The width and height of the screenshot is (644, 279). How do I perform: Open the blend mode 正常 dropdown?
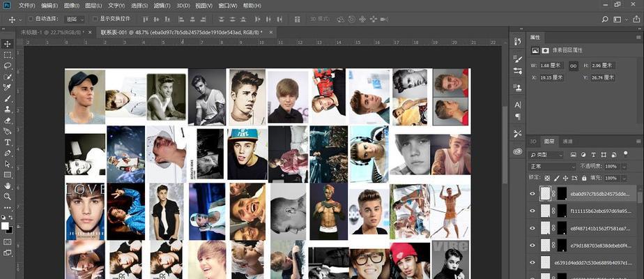pyautogui.click(x=553, y=167)
